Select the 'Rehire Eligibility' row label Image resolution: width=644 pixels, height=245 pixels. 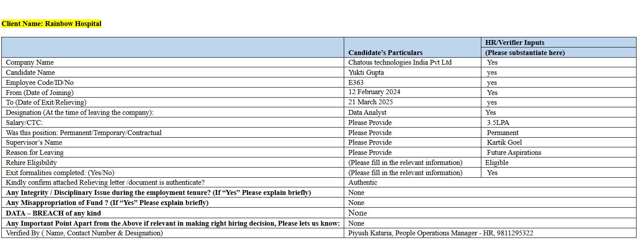[31, 163]
